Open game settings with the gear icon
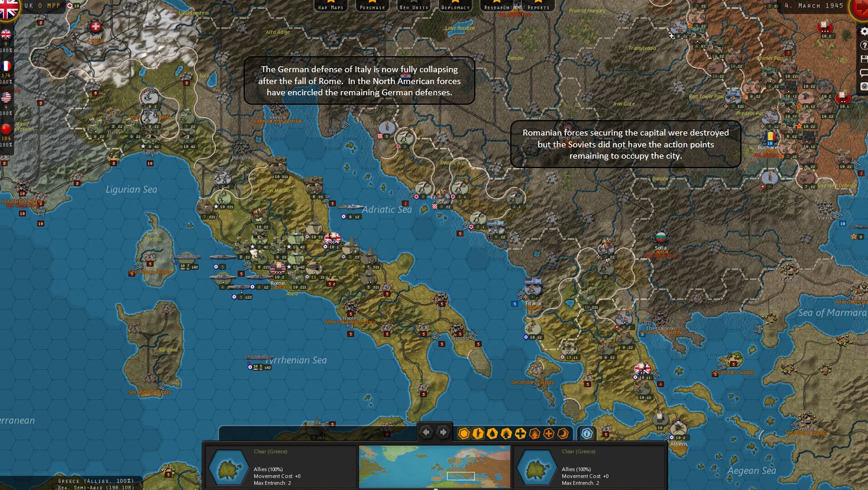 coord(863,32)
